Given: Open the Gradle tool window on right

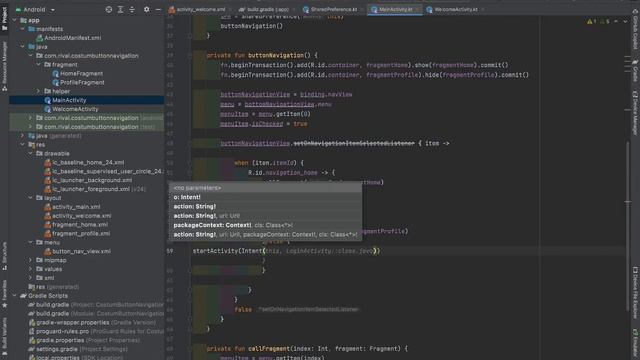Looking at the screenshot, I should tap(635, 71).
